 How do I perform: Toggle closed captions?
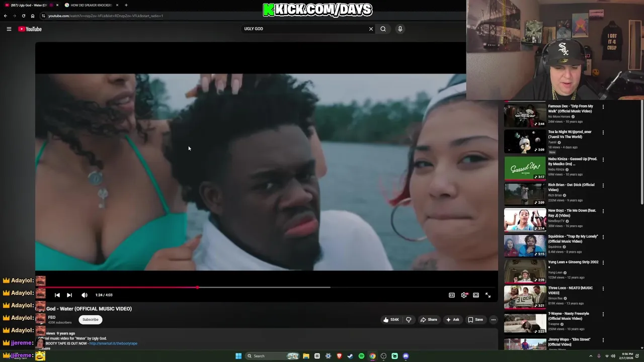(x=452, y=295)
